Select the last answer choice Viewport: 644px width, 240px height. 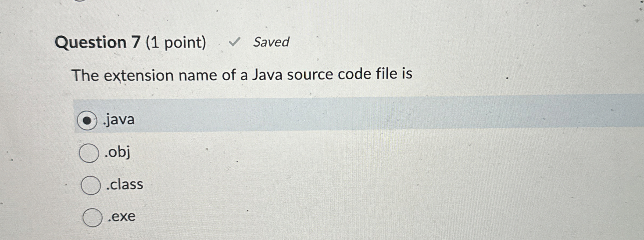(x=92, y=217)
